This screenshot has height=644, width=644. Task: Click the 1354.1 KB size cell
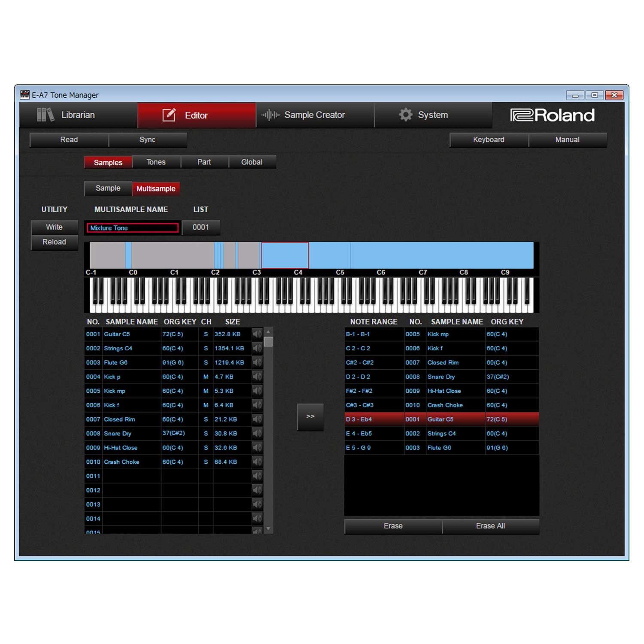click(x=232, y=348)
